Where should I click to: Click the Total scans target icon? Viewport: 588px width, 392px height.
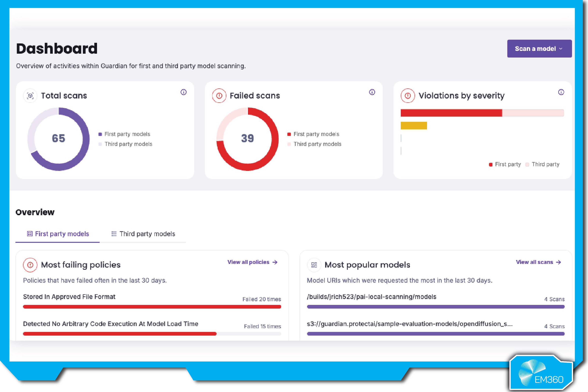tap(30, 96)
